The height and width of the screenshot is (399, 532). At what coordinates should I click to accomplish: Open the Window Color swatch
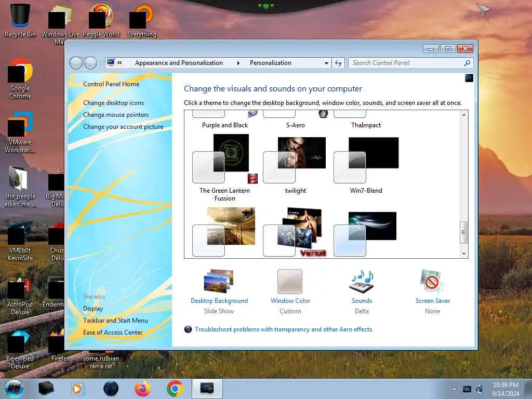(290, 282)
